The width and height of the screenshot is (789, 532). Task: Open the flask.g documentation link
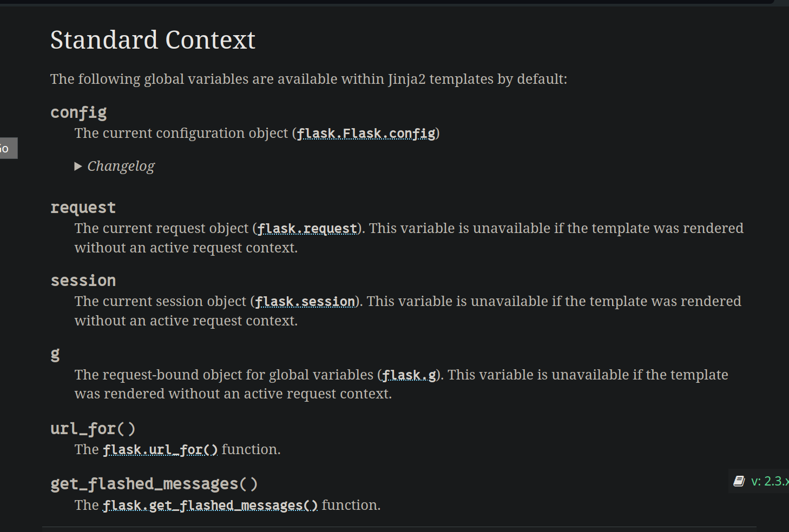(407, 375)
